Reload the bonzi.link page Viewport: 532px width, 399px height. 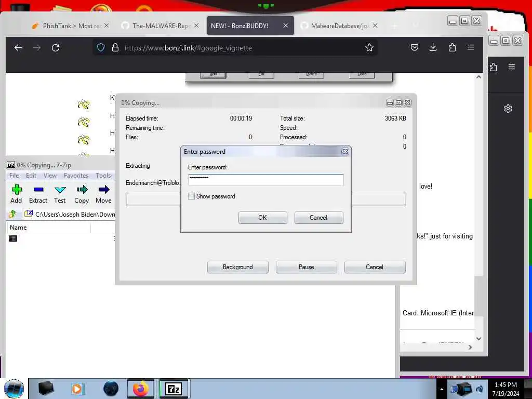click(56, 48)
